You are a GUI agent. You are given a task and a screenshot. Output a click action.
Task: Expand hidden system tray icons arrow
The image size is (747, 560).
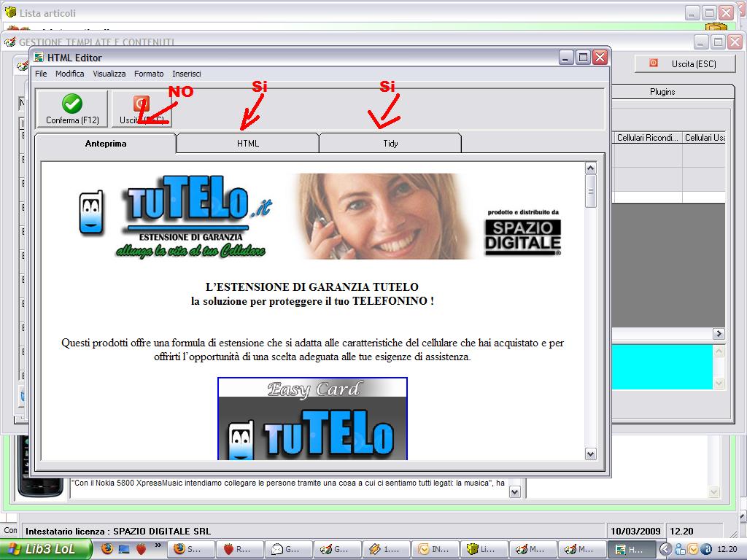pos(666,549)
